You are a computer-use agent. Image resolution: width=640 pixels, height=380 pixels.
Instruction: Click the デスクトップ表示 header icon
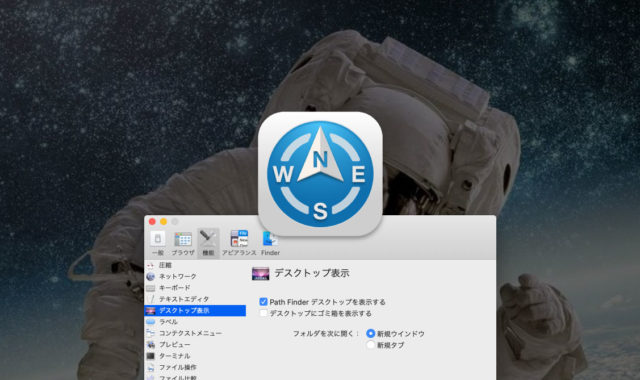pos(260,273)
